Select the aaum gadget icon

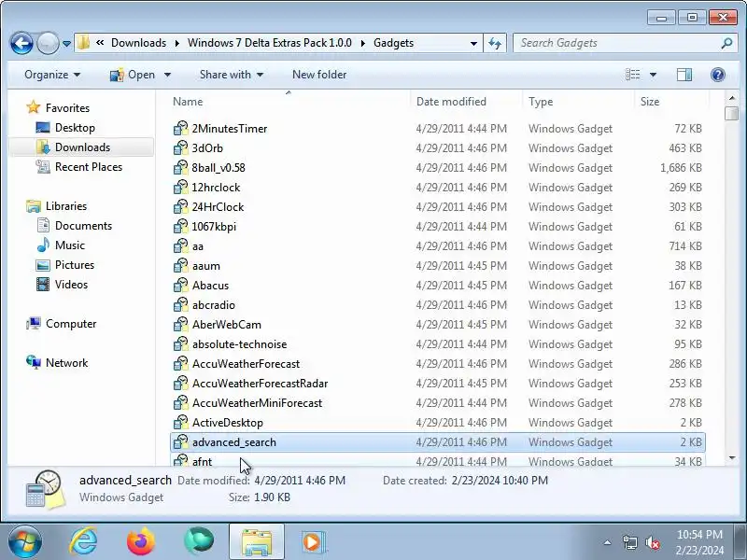click(x=180, y=266)
